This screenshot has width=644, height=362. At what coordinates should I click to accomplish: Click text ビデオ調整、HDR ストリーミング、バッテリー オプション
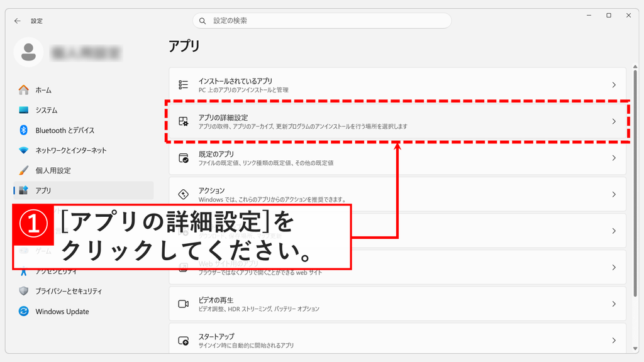point(258,309)
